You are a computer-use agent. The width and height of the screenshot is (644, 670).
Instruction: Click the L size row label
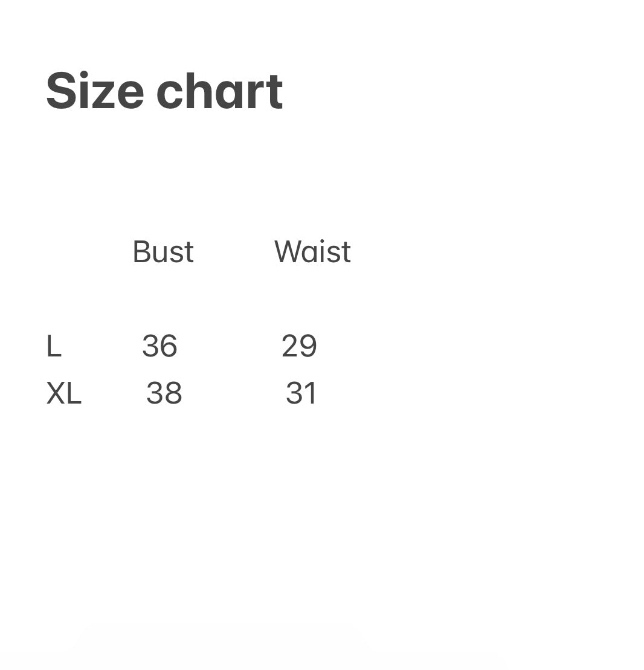pos(54,346)
